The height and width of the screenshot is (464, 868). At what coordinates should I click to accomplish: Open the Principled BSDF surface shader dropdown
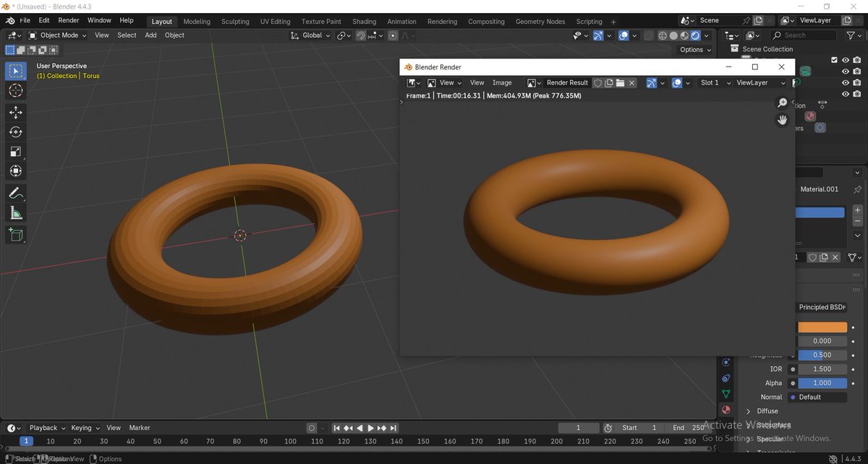[x=821, y=307]
